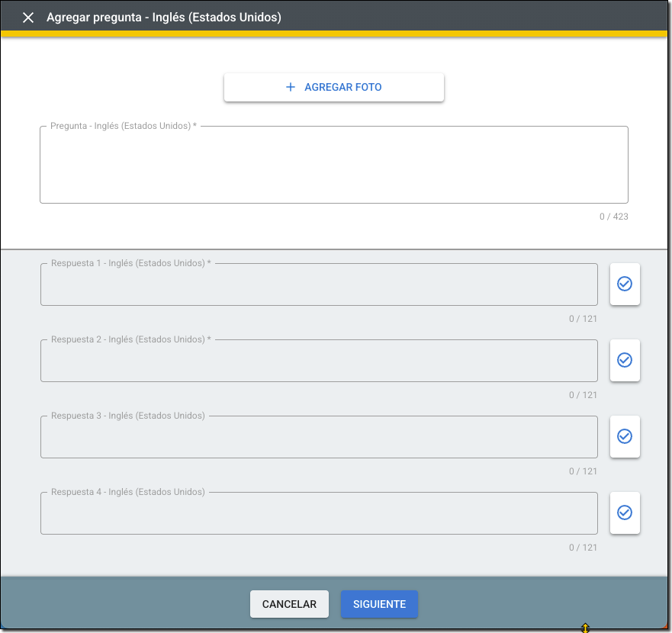Click the counter under Respuesta 1
Viewport: 672px width, 633px height.
(x=583, y=319)
